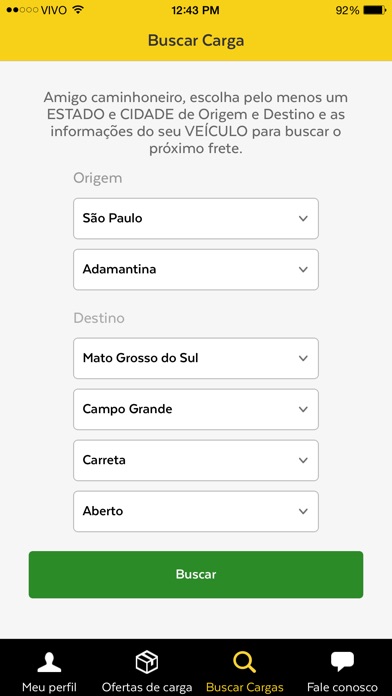Tap the Ofertas de carga box icon
This screenshot has width=392, height=696.
click(x=147, y=663)
